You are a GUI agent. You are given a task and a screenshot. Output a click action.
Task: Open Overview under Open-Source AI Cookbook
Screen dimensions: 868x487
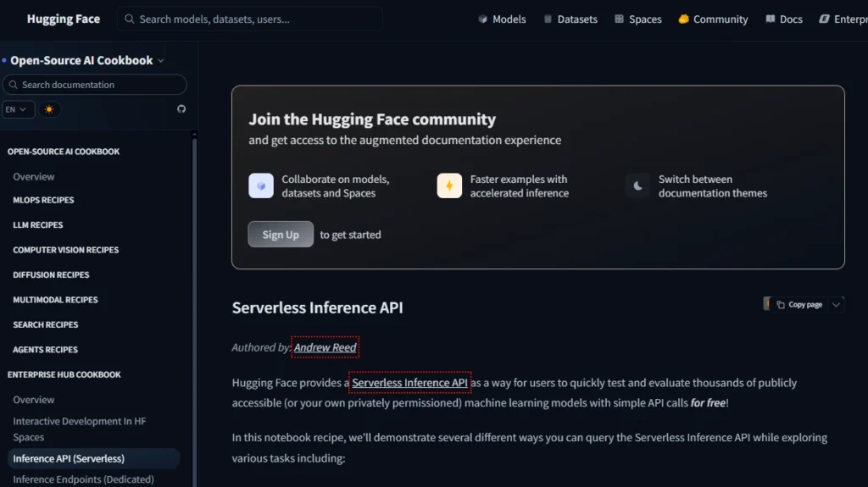(34, 176)
